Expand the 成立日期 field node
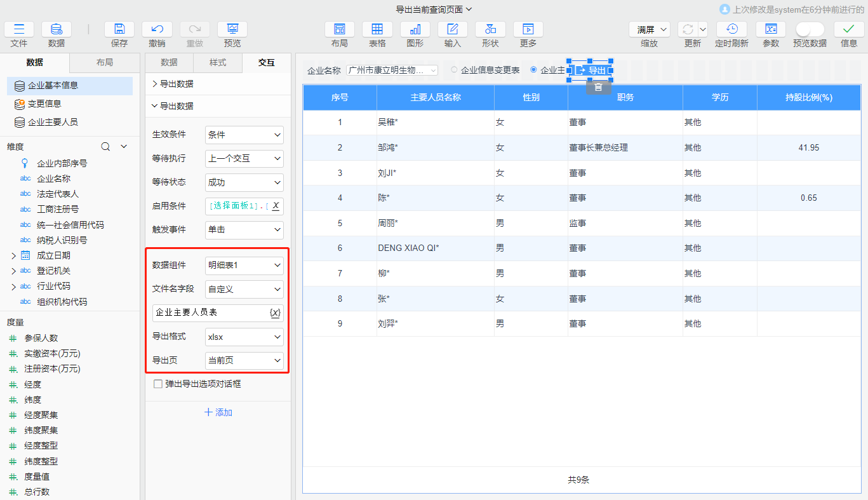Viewport: 868px width, 500px height. click(13, 255)
